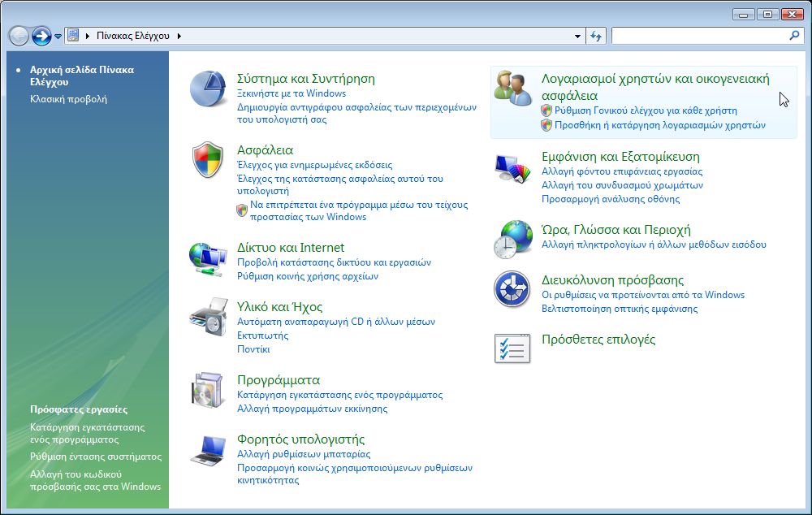Click the Πίνακας Ελέγχου breadcrumb
Image resolution: width=812 pixels, height=515 pixels.
click(x=133, y=36)
